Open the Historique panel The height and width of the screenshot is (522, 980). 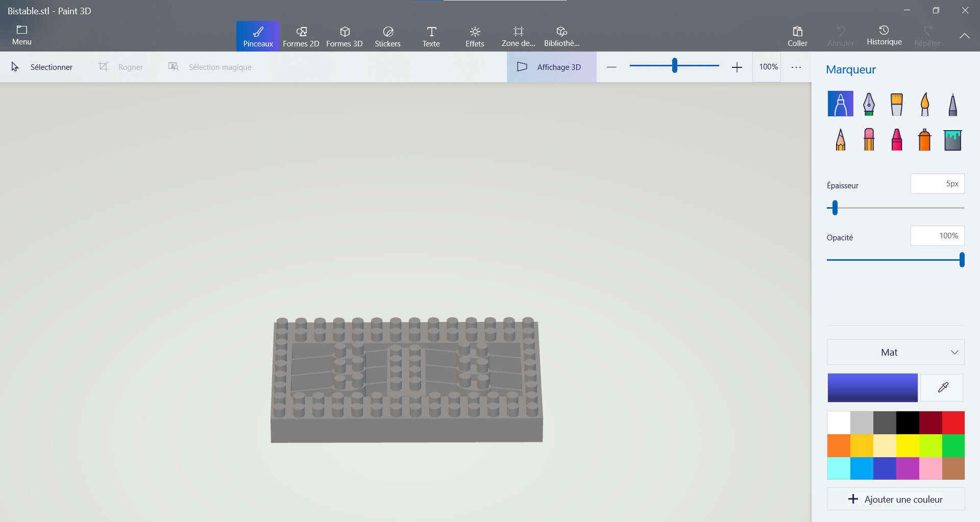click(884, 36)
